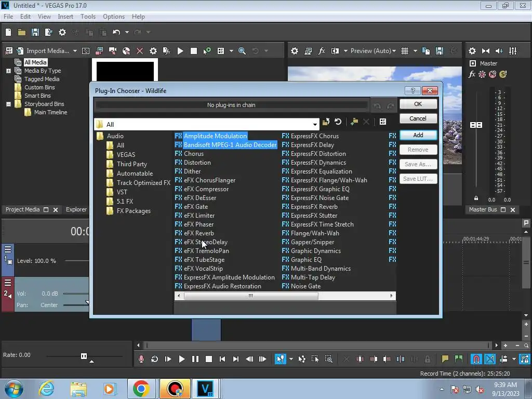
Task: Open the Master automation settings gear icon
Action: [482, 74]
